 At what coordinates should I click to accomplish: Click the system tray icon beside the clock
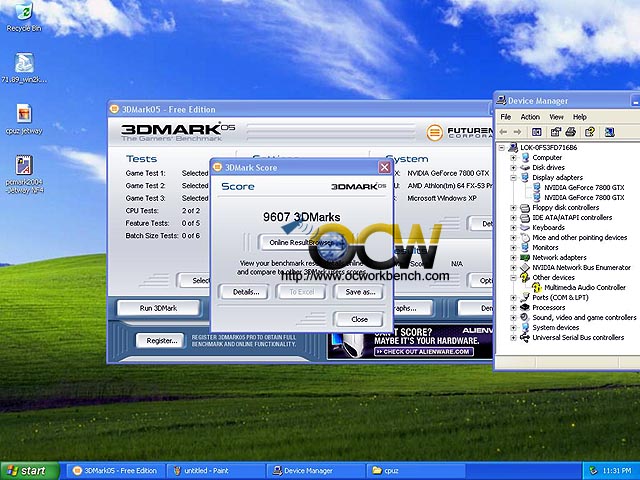(x=593, y=471)
